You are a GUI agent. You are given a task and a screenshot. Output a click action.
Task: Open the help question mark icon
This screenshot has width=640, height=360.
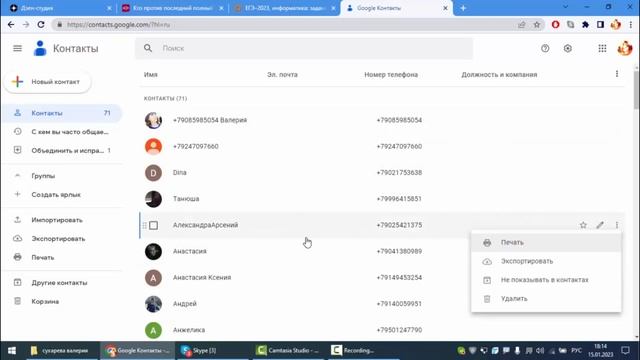pos(545,49)
